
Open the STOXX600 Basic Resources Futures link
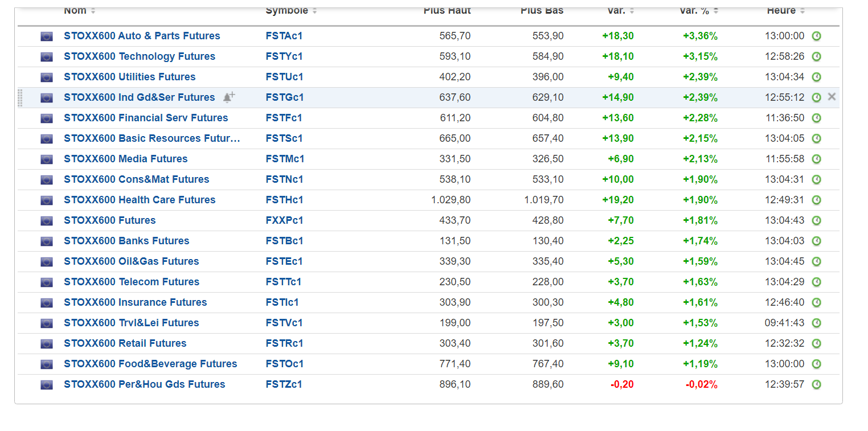coord(152,138)
